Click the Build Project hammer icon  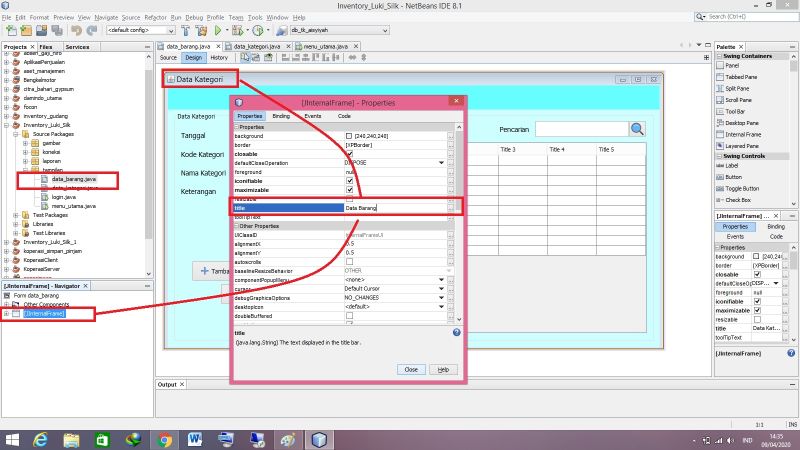[x=186, y=31]
